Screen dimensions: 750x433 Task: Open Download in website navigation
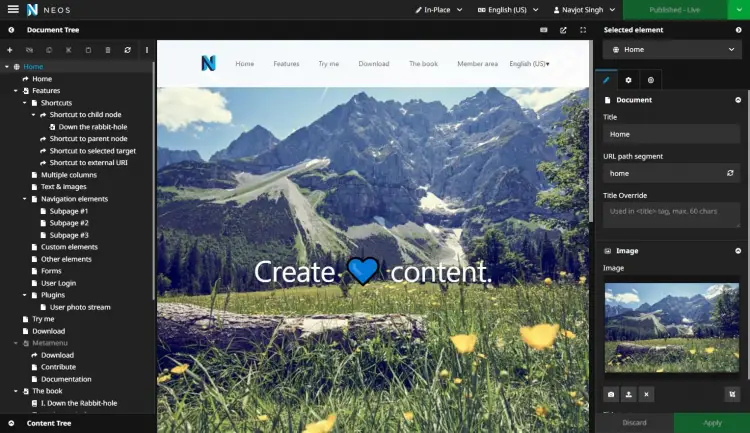[374, 64]
